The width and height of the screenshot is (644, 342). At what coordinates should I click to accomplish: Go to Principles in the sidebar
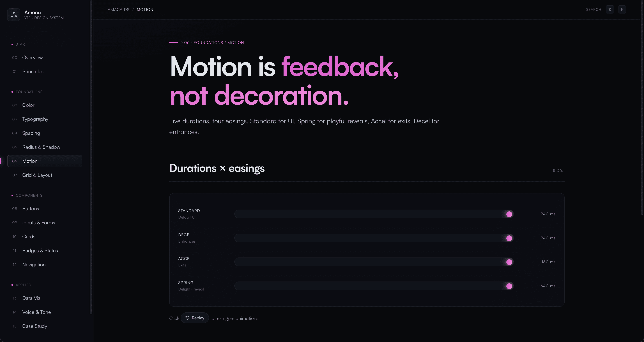(33, 72)
